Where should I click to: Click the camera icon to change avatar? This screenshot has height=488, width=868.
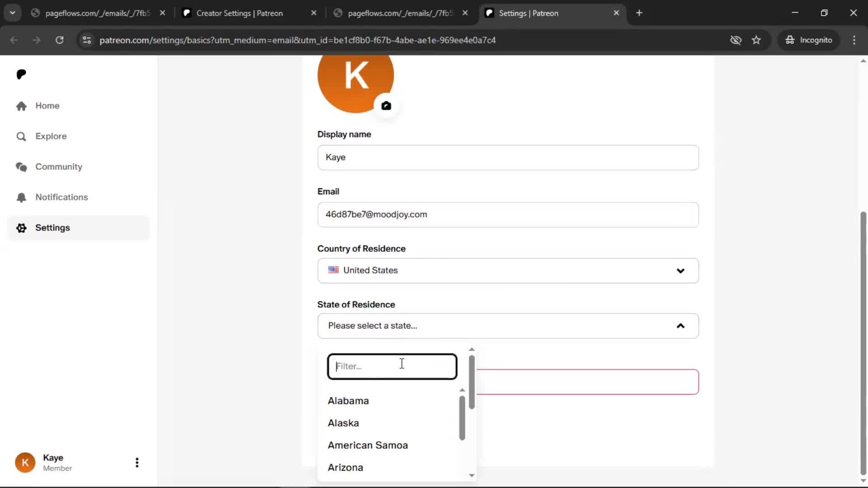(386, 106)
